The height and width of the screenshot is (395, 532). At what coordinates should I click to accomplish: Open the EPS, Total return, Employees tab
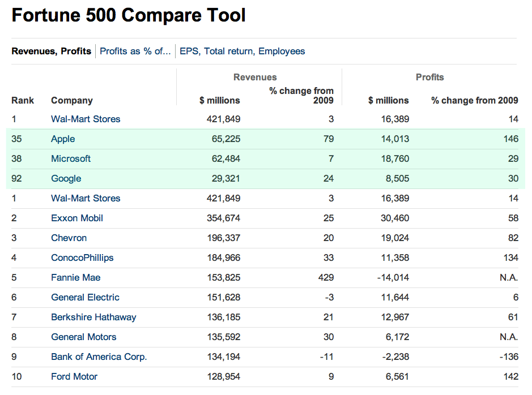[242, 51]
